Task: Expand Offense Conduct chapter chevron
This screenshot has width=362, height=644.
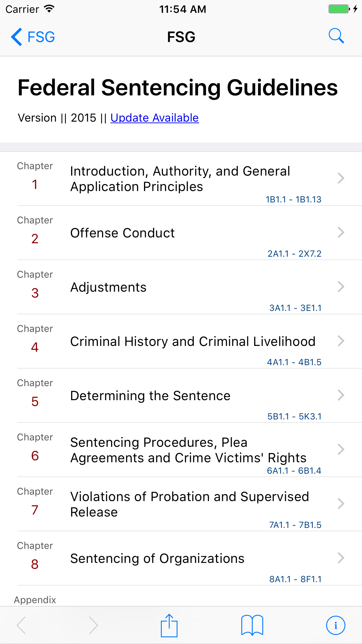Action: pyautogui.click(x=341, y=232)
